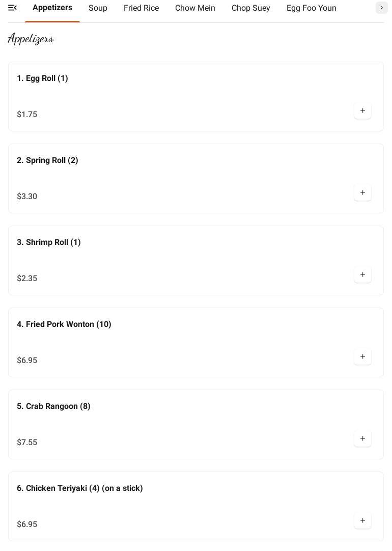Open the menu categories list icon
392x551 pixels.
13,8
